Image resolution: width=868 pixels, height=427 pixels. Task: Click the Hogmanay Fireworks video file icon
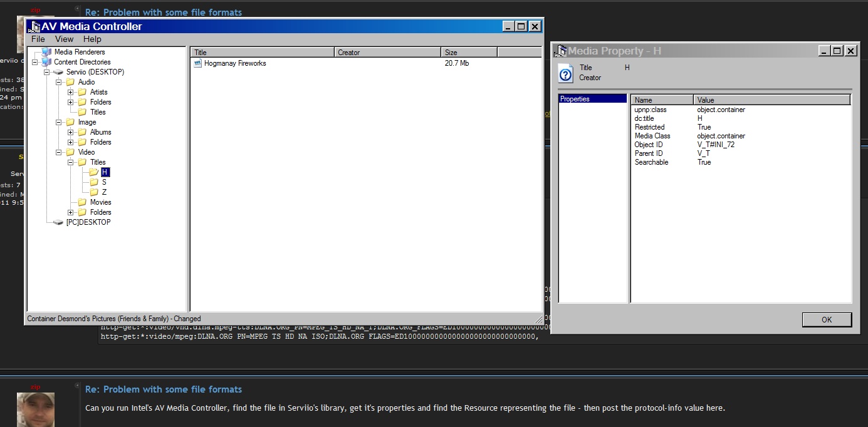198,63
